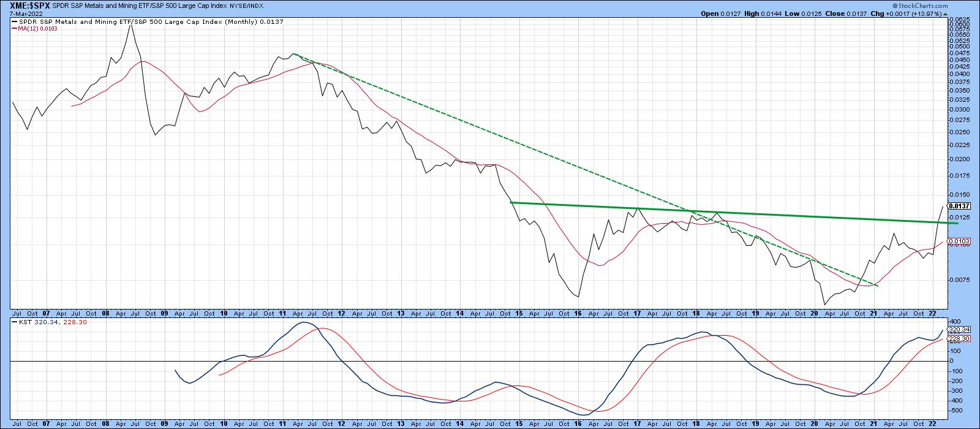This screenshot has height=429, width=980.
Task: Click the 2008 spike peak of ratio line
Action: pyautogui.click(x=130, y=25)
